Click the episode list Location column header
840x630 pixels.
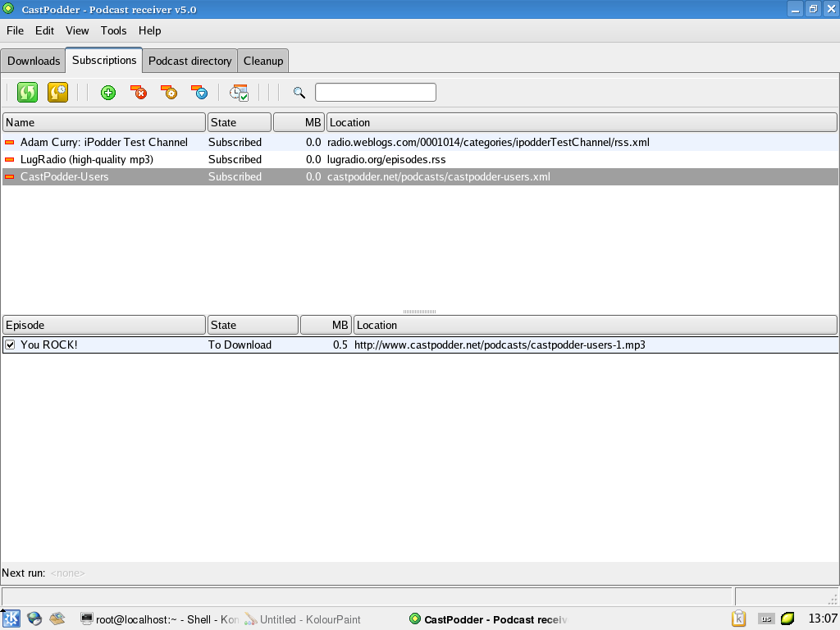[x=596, y=325]
